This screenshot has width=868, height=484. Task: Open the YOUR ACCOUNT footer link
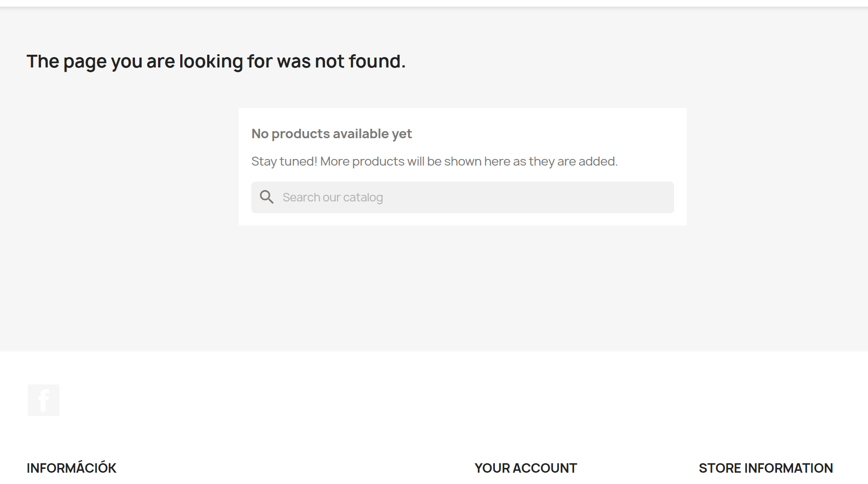point(526,468)
